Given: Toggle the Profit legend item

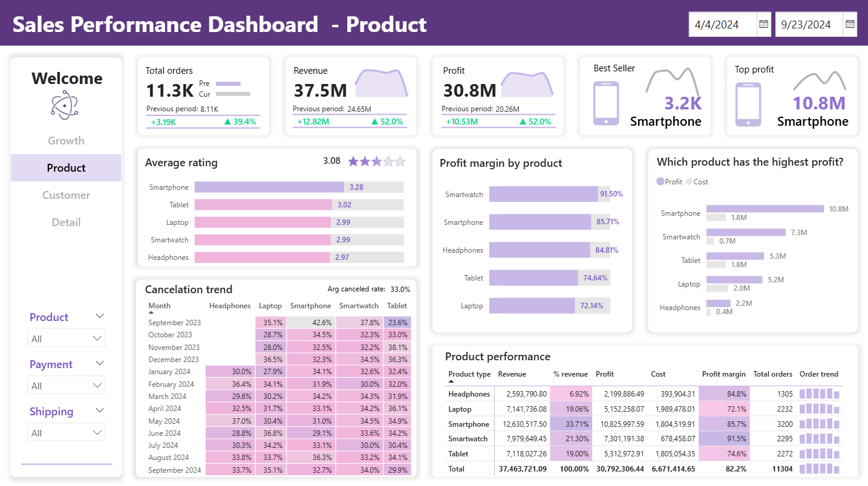Looking at the screenshot, I should (670, 182).
